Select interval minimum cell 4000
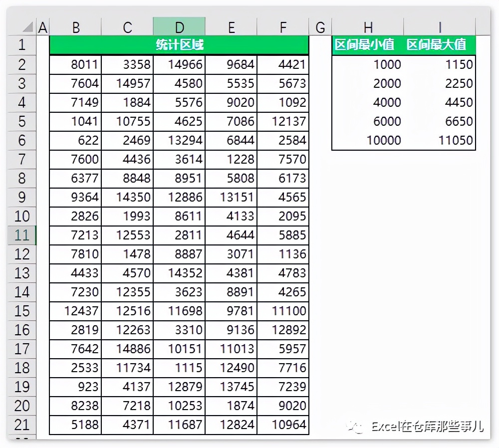 [x=368, y=102]
